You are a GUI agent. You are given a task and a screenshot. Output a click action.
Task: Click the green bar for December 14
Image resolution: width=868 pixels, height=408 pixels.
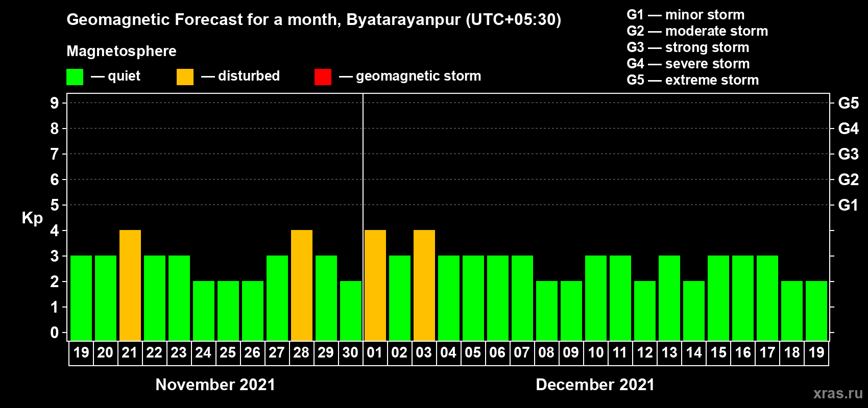click(x=694, y=311)
